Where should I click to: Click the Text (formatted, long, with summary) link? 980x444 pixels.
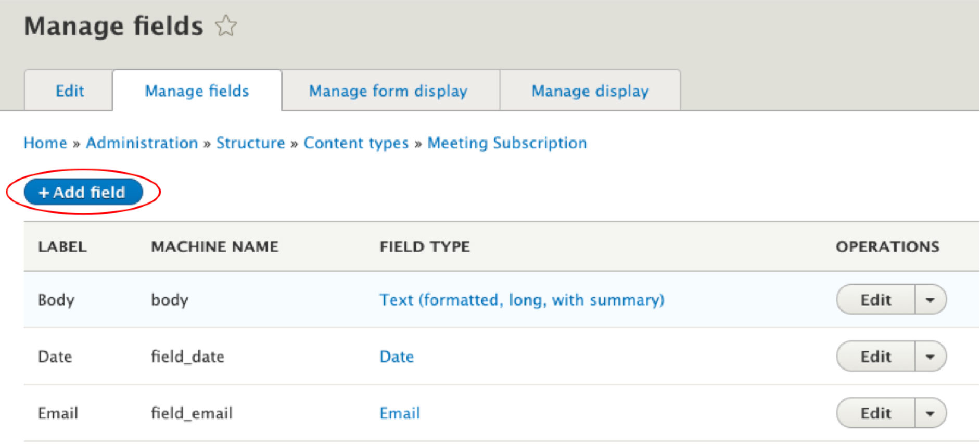pos(521,300)
